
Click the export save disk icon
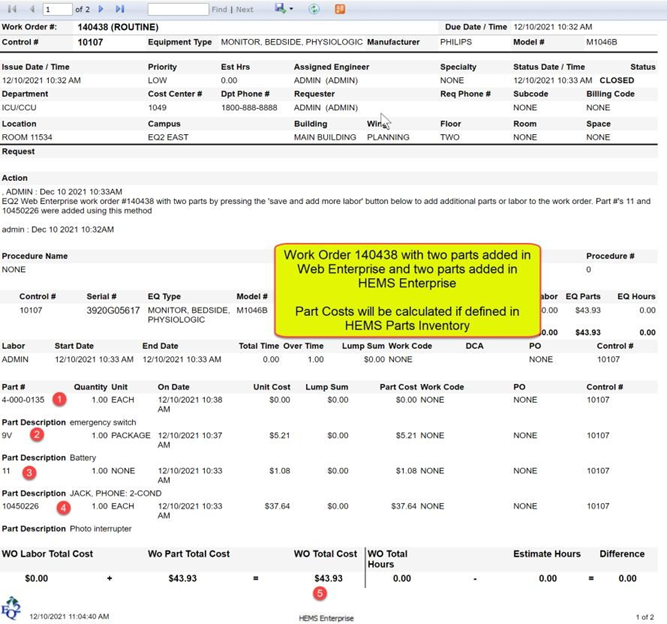coord(280,9)
